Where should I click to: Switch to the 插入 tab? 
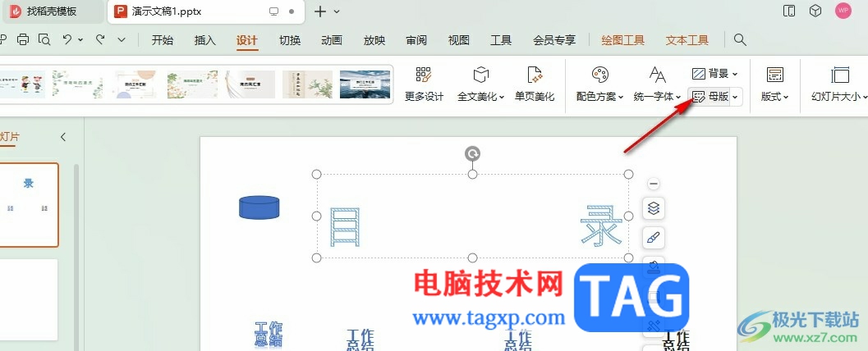pyautogui.click(x=204, y=40)
